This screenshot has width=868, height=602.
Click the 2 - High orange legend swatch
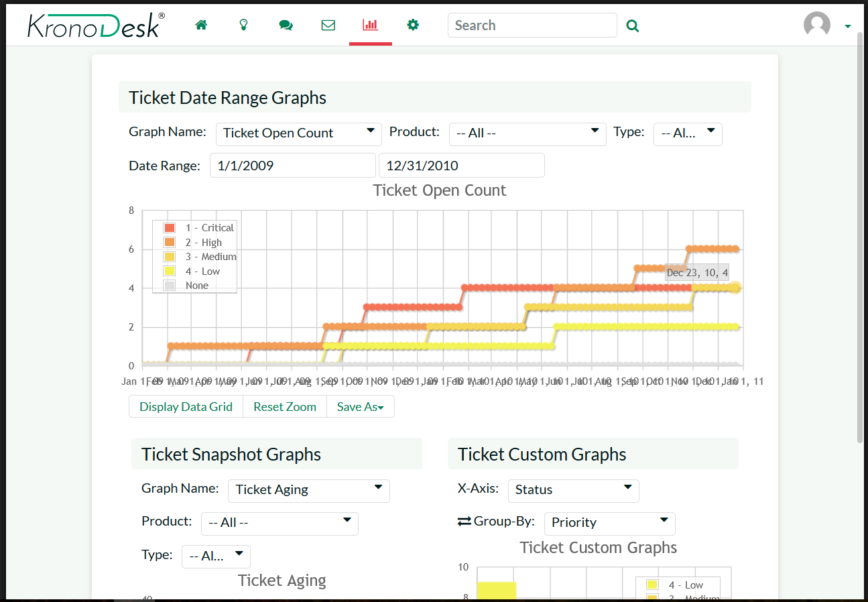(x=170, y=243)
